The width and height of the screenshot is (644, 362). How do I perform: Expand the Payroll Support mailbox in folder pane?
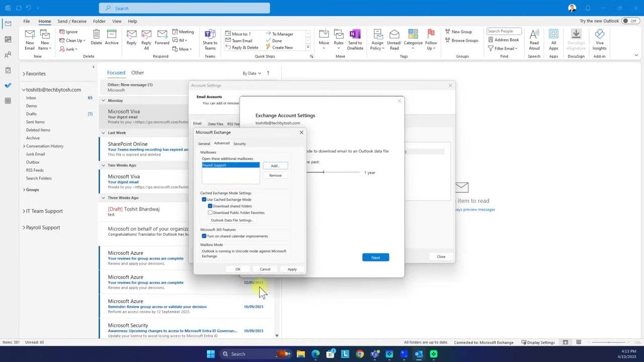coord(24,228)
